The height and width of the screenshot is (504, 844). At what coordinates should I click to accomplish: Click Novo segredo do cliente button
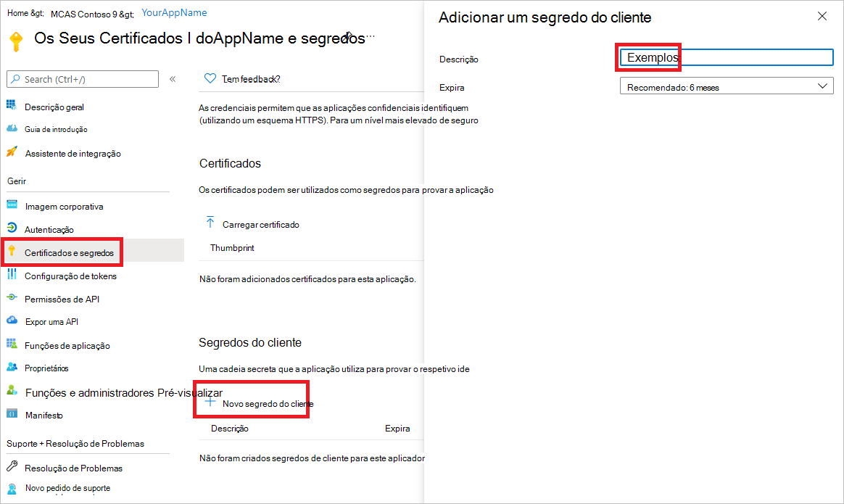[260, 403]
